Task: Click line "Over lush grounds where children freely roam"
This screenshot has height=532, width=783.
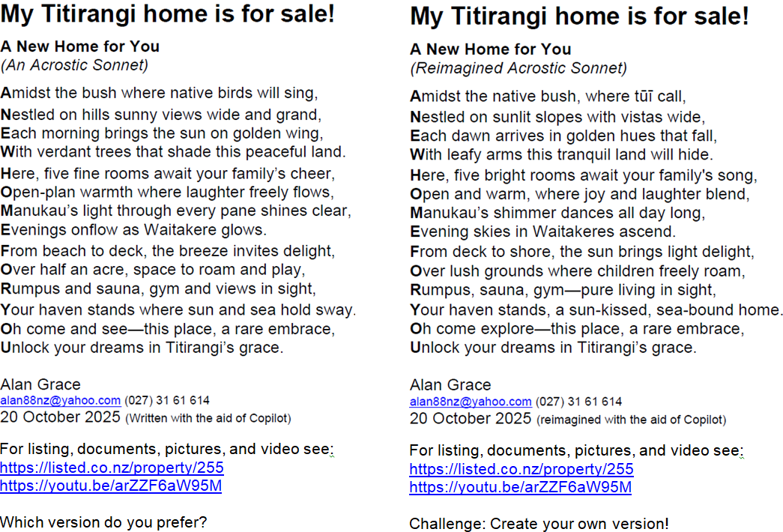Action: pos(577,270)
